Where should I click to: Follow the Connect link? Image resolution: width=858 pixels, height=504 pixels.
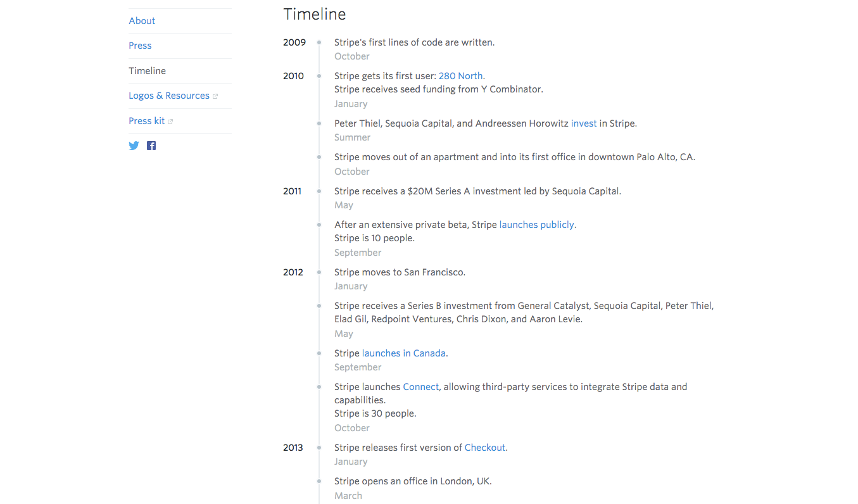pos(420,387)
